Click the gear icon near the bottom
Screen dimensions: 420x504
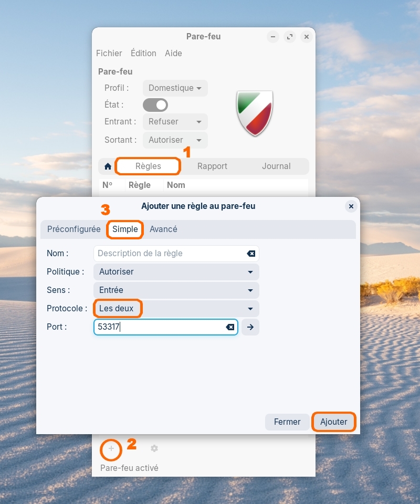pos(154,448)
